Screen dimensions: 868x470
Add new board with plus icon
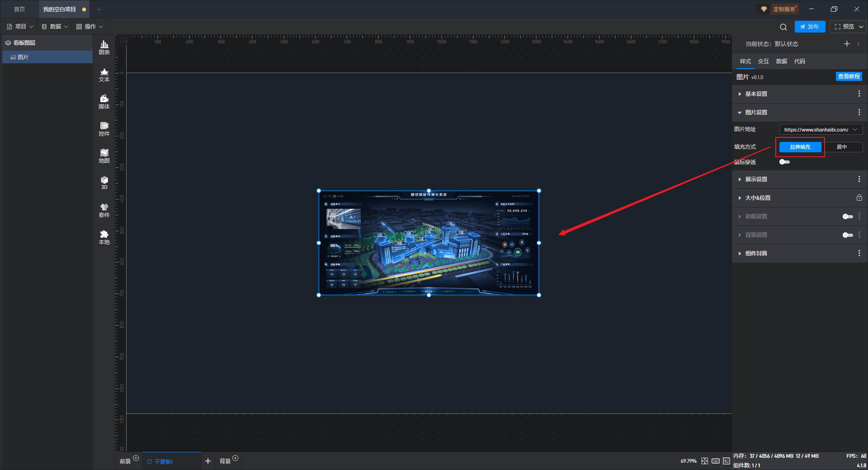point(208,461)
